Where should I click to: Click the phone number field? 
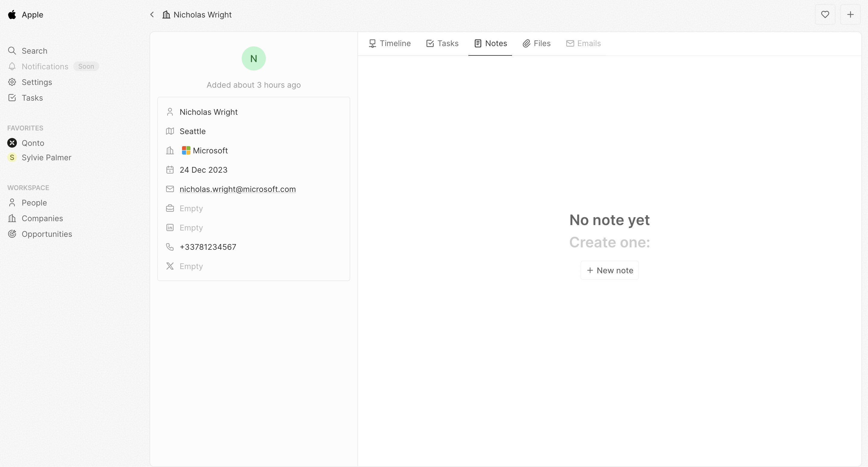[x=208, y=247]
